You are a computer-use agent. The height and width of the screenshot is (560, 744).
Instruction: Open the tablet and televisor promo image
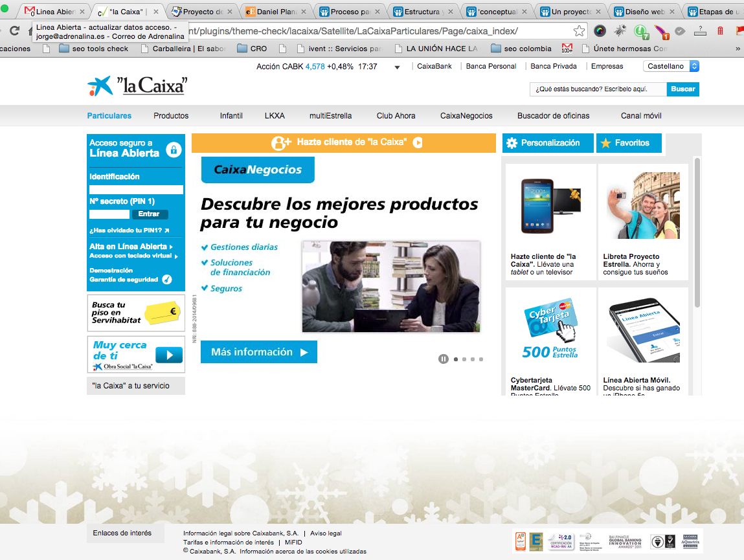550,206
